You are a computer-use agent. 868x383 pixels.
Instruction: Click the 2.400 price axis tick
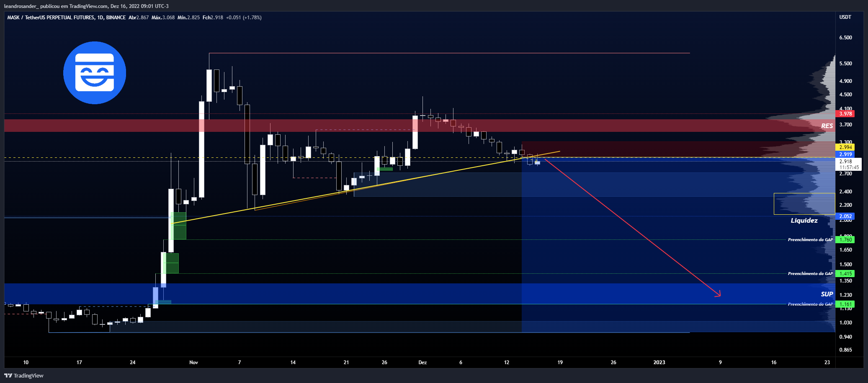pyautogui.click(x=845, y=192)
